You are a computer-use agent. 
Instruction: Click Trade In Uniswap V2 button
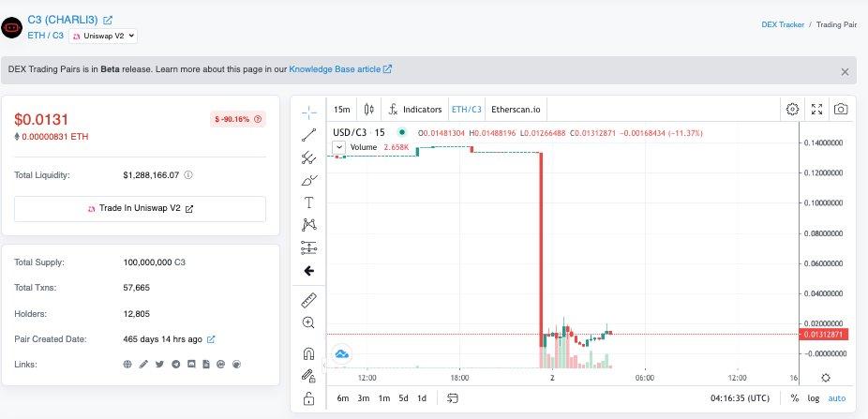pyautogui.click(x=141, y=208)
